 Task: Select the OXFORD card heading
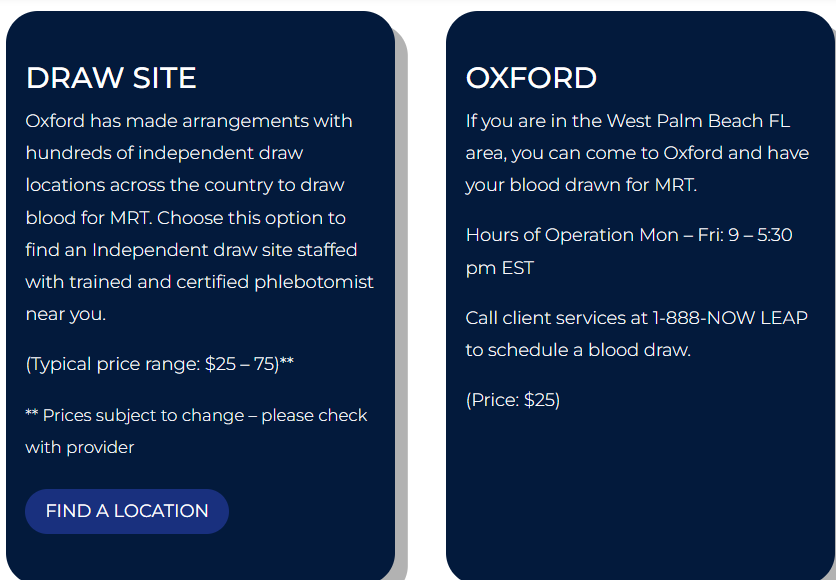(x=531, y=78)
